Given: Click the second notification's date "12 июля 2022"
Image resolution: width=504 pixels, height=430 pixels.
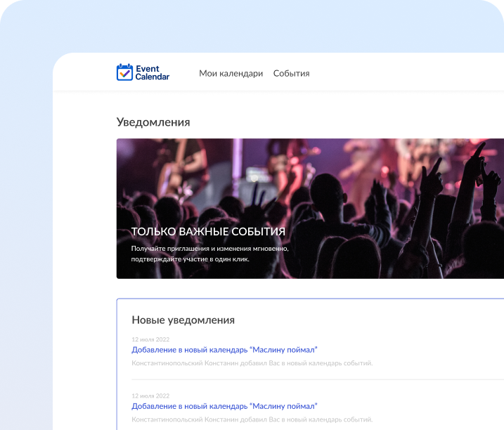Looking at the screenshot, I should tap(150, 396).
